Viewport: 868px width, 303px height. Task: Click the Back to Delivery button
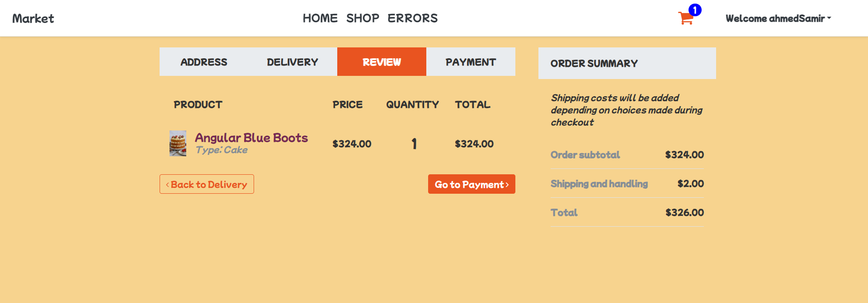207,184
